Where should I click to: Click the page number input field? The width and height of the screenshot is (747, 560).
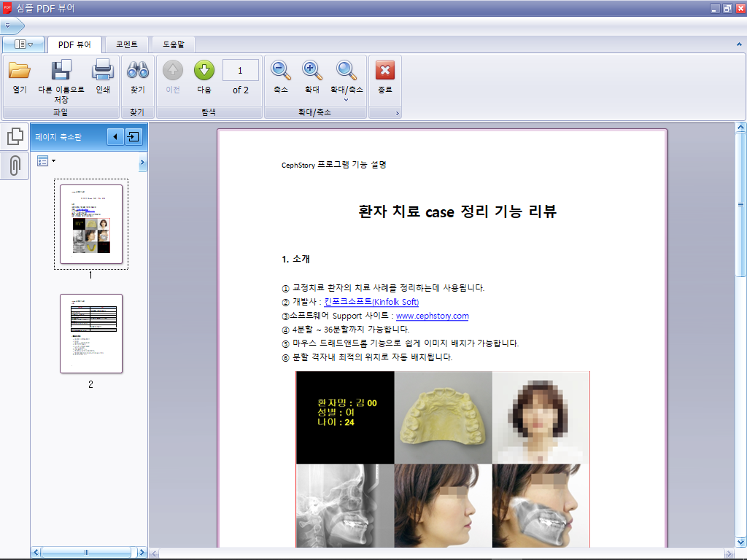[241, 71]
